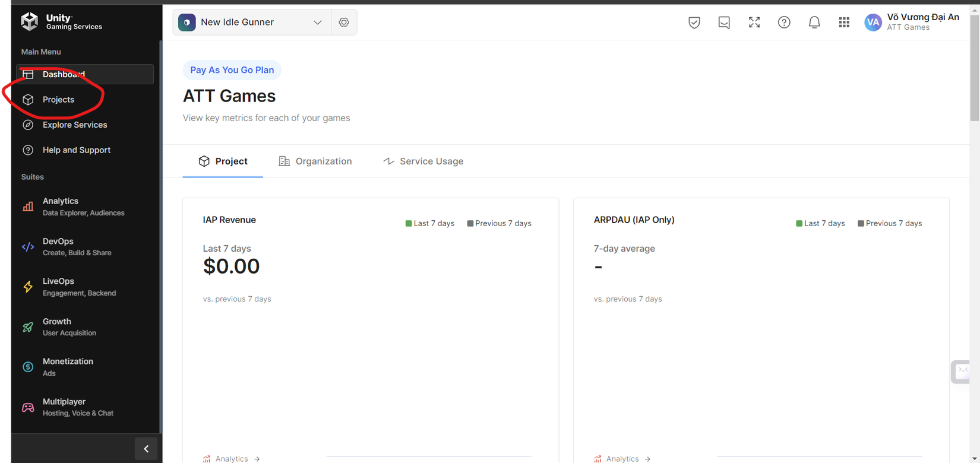Click the shield checkmark icon in header
This screenshot has height=463, width=980.
694,23
